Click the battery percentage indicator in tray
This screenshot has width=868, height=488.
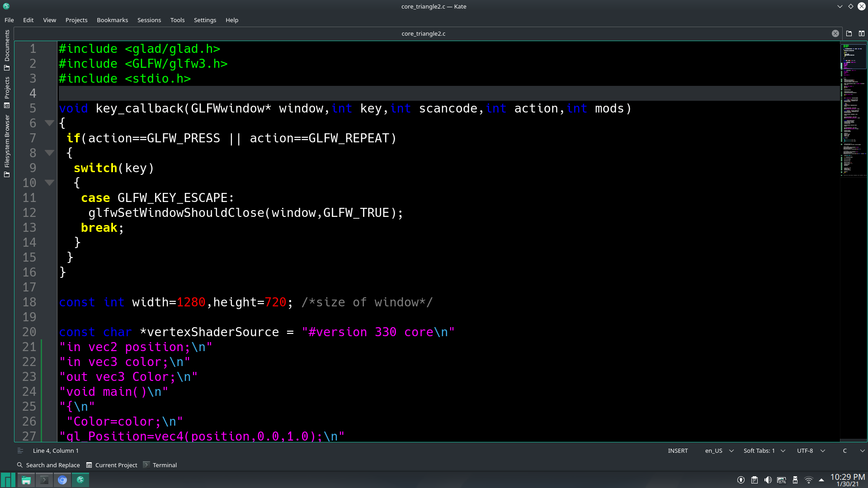click(x=781, y=480)
